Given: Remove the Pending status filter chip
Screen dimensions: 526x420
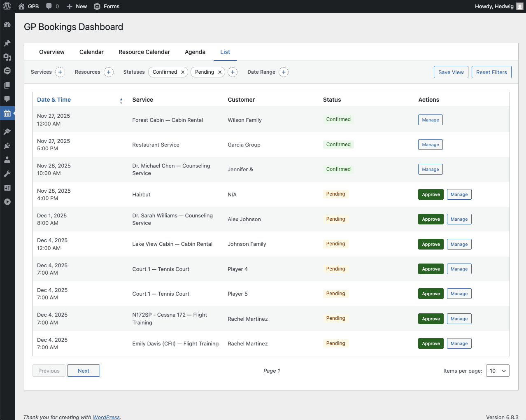Looking at the screenshot, I should tap(220, 72).
